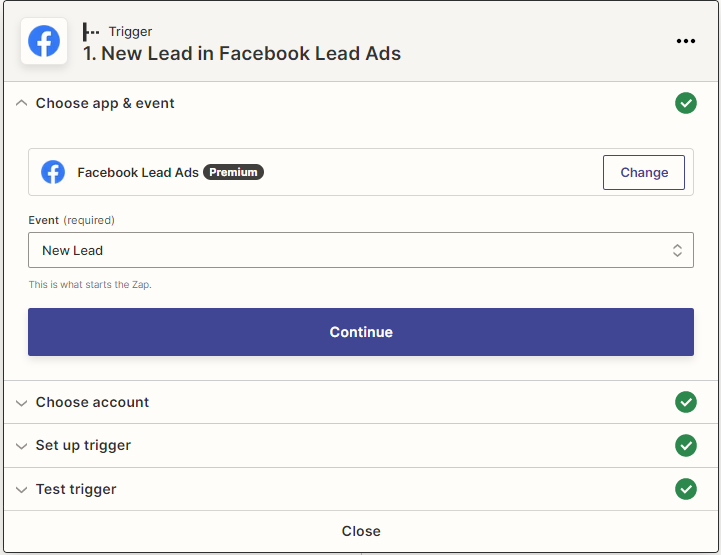This screenshot has width=721, height=555.
Task: Click the Premium badge
Action: pos(233,172)
